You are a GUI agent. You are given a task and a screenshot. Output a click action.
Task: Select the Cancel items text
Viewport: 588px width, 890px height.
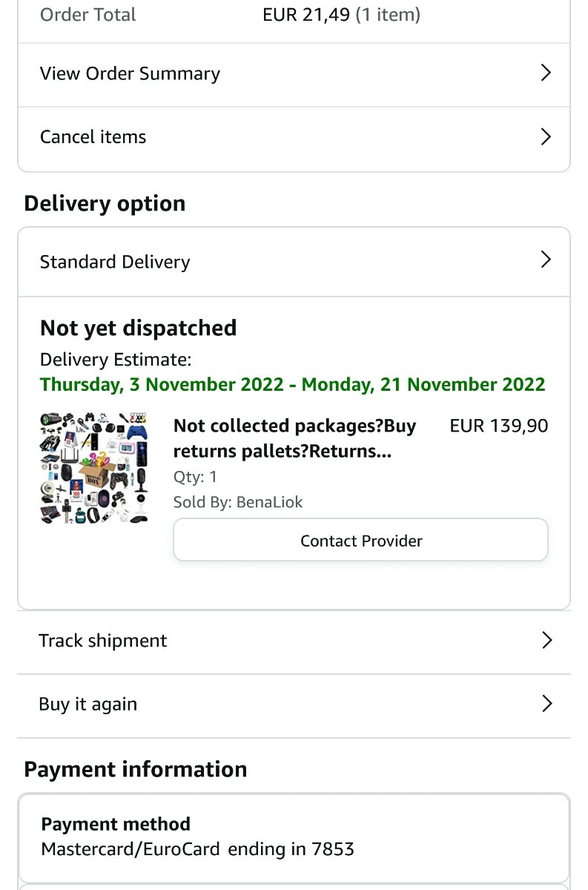93,137
